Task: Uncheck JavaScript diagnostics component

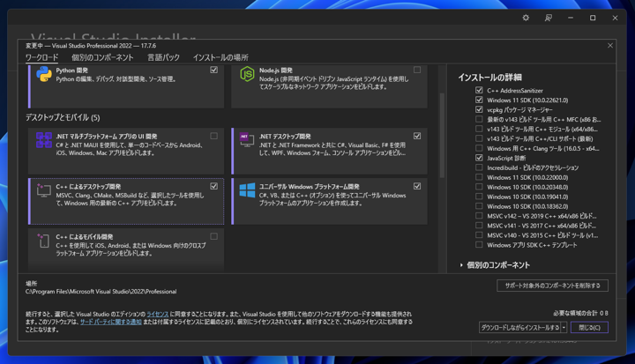Action: 479,158
